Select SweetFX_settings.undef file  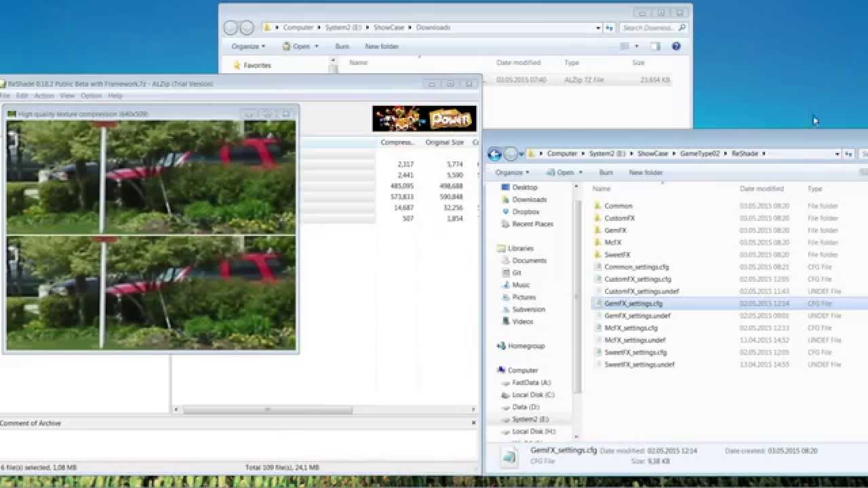point(639,365)
